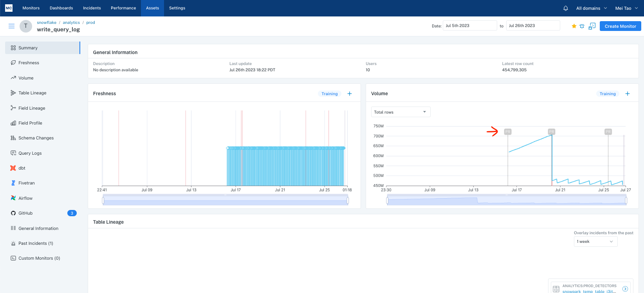Open the Mei Tao user menu
This screenshot has width=644, height=293.
pyautogui.click(x=626, y=8)
